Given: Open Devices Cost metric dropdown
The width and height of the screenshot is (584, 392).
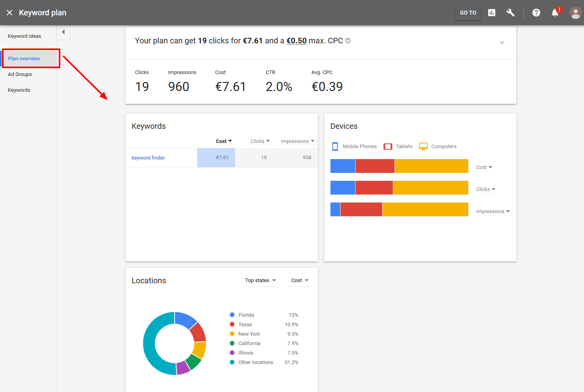Looking at the screenshot, I should 484,167.
